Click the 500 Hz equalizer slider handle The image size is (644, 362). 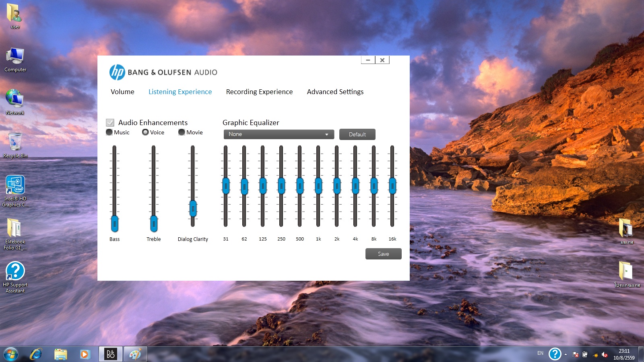(x=300, y=186)
